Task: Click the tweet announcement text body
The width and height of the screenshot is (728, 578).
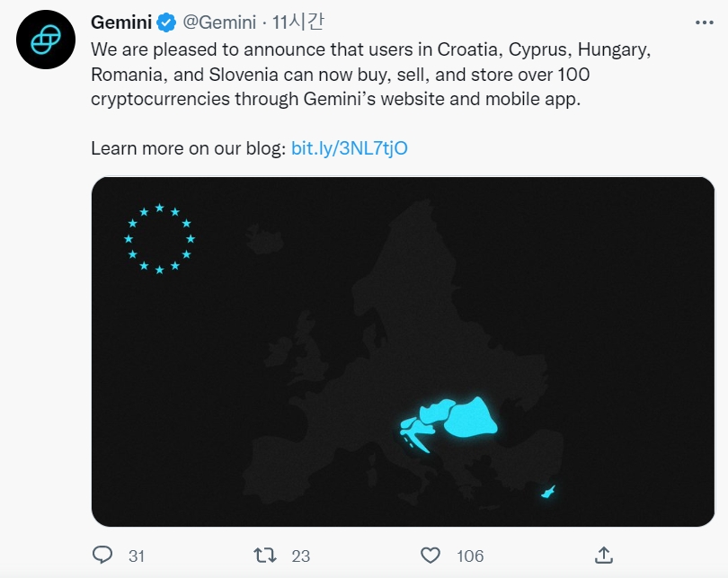Action: coord(368,73)
